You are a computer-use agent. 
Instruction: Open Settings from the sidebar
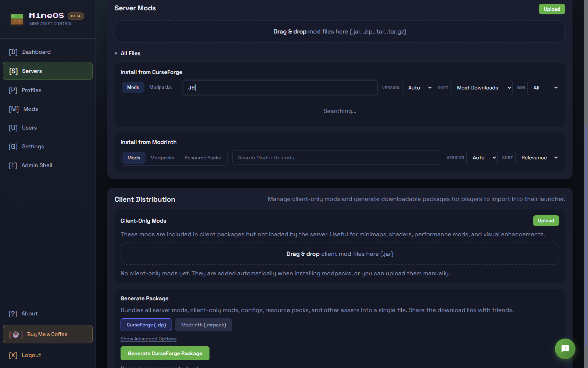coord(33,146)
